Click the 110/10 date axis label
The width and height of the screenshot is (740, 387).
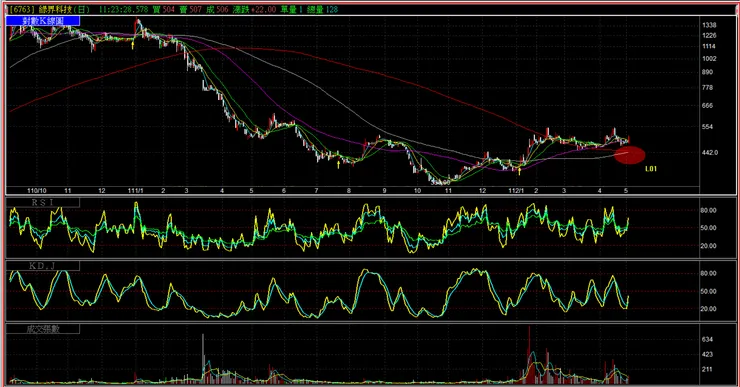click(37, 191)
